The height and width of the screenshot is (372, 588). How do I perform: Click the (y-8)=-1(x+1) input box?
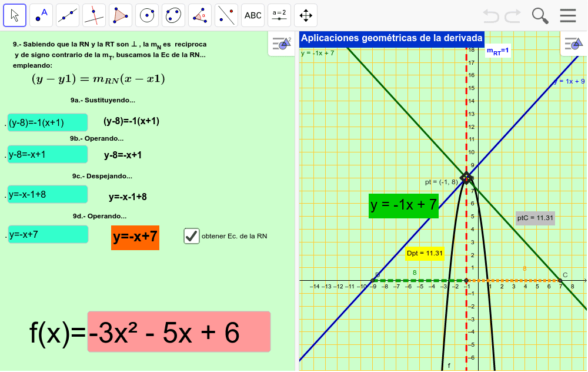[48, 123]
